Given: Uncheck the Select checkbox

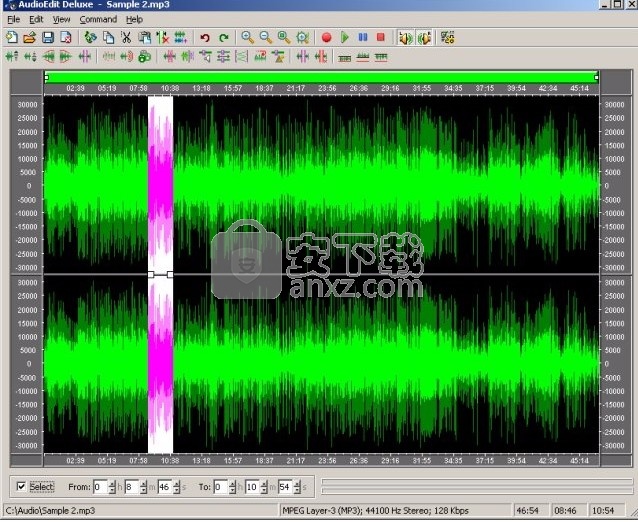Looking at the screenshot, I should [x=21, y=486].
